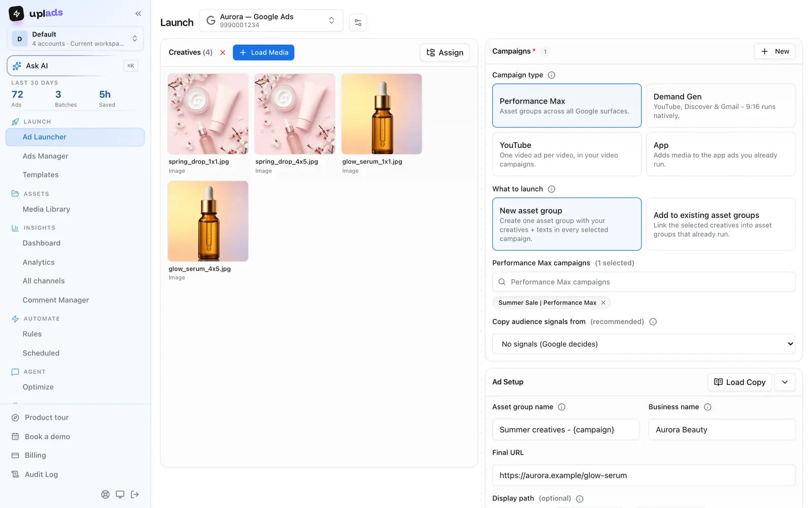Click uplads logo icon
The image size is (812, 508).
point(16,13)
